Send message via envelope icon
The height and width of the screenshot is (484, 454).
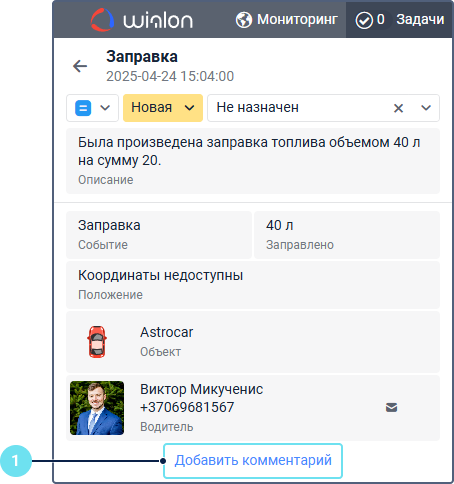391,407
